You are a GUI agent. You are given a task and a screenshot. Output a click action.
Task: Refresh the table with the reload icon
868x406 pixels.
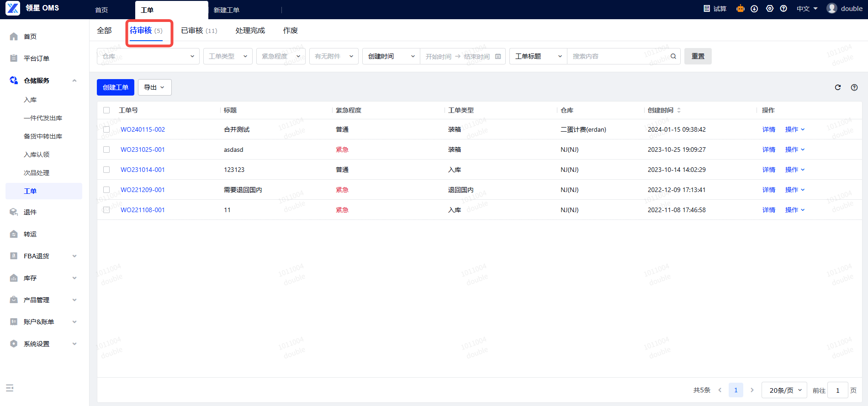pos(838,87)
